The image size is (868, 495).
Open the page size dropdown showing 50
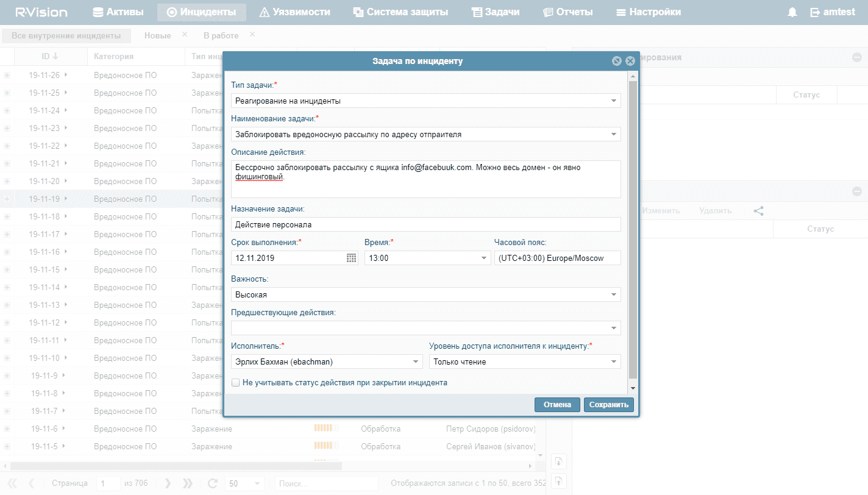point(257,483)
